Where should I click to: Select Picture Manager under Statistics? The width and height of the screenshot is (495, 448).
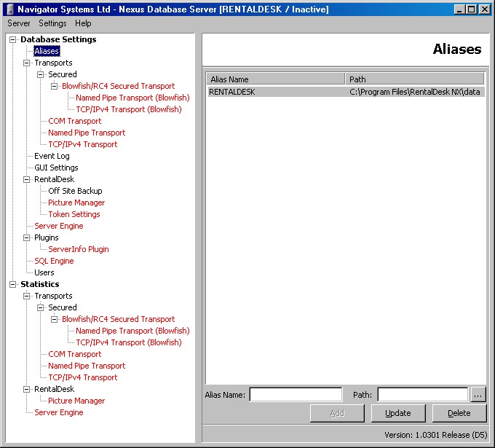pos(76,401)
